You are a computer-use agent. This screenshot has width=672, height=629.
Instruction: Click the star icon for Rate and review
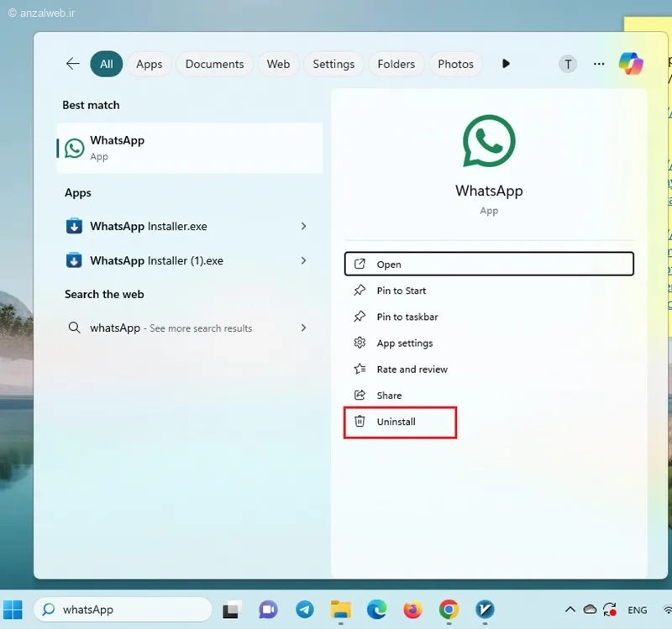(x=360, y=369)
